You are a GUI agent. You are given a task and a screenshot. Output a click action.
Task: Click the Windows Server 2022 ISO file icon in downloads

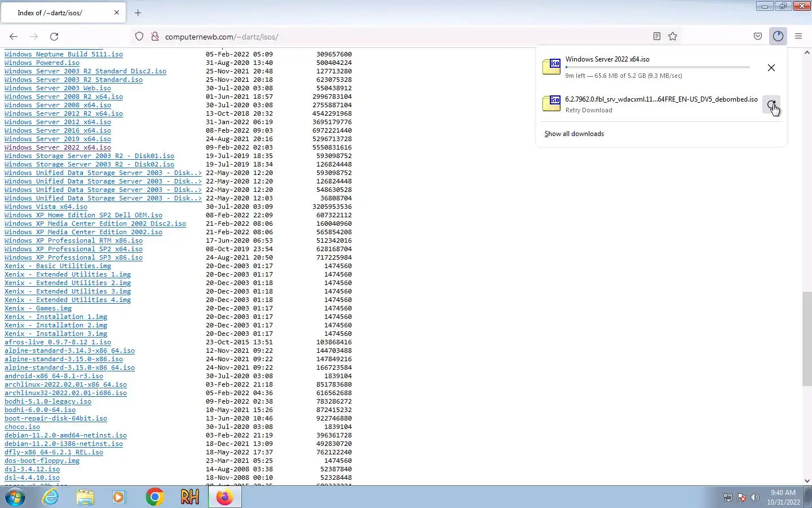coord(551,67)
